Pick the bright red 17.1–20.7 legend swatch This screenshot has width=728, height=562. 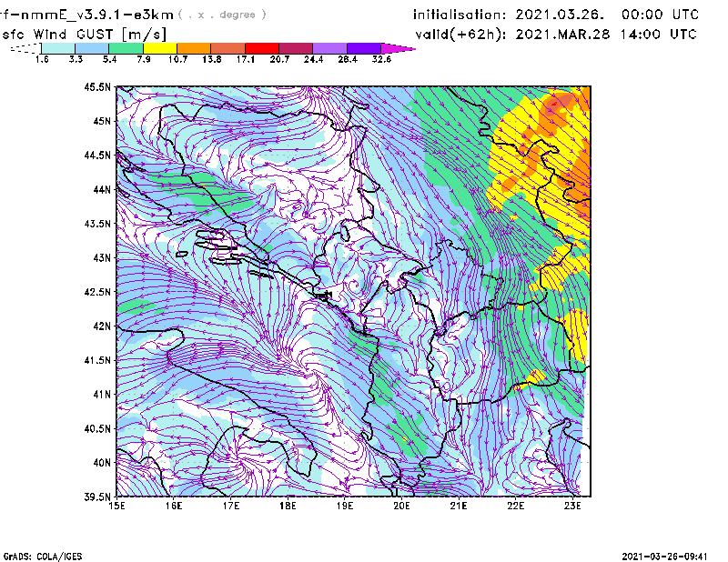262,48
